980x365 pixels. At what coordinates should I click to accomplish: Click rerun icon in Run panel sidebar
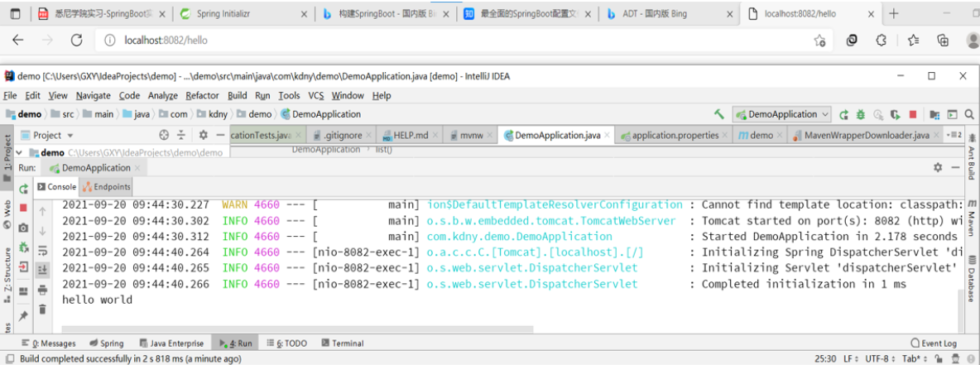(24, 189)
